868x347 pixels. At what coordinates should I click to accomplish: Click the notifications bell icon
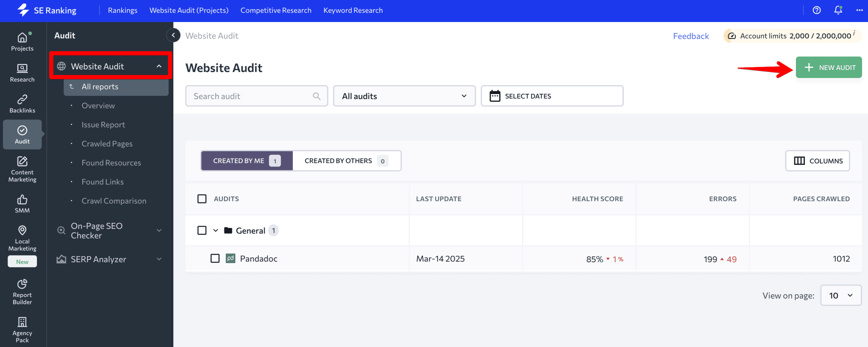coord(838,10)
